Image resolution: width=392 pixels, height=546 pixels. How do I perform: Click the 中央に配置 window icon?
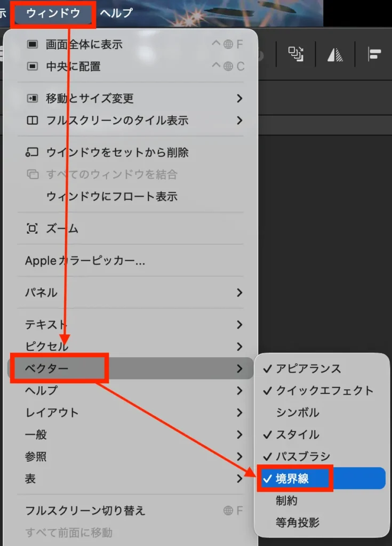[x=33, y=66]
